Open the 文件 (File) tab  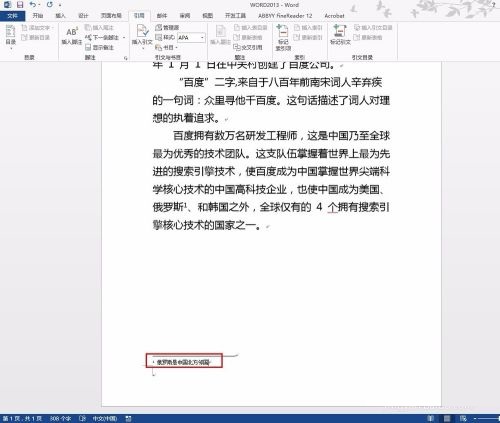point(12,16)
